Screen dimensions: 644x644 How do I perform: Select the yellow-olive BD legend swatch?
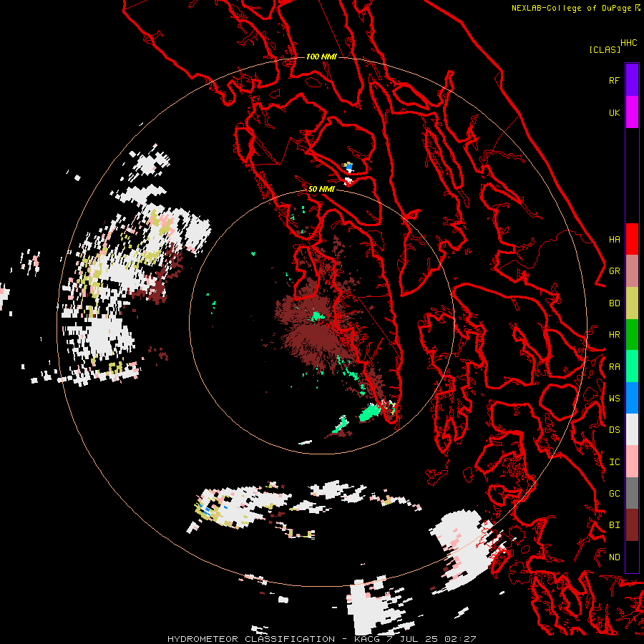coord(632,303)
